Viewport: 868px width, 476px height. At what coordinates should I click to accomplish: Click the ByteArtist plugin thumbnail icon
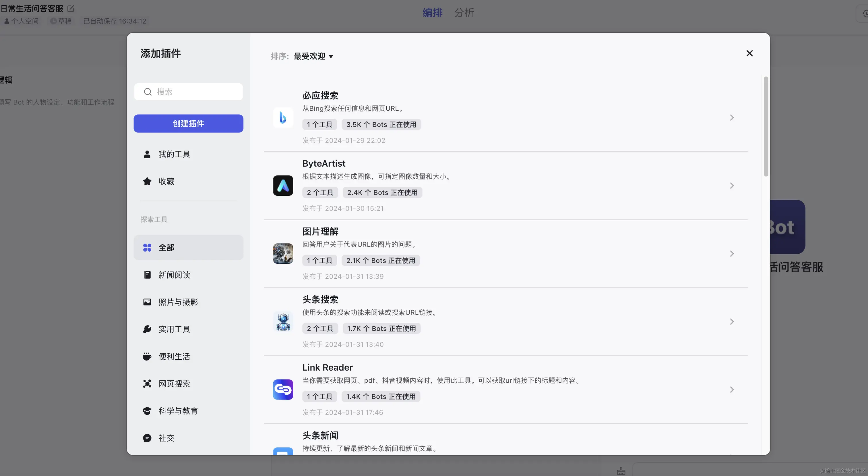click(283, 185)
